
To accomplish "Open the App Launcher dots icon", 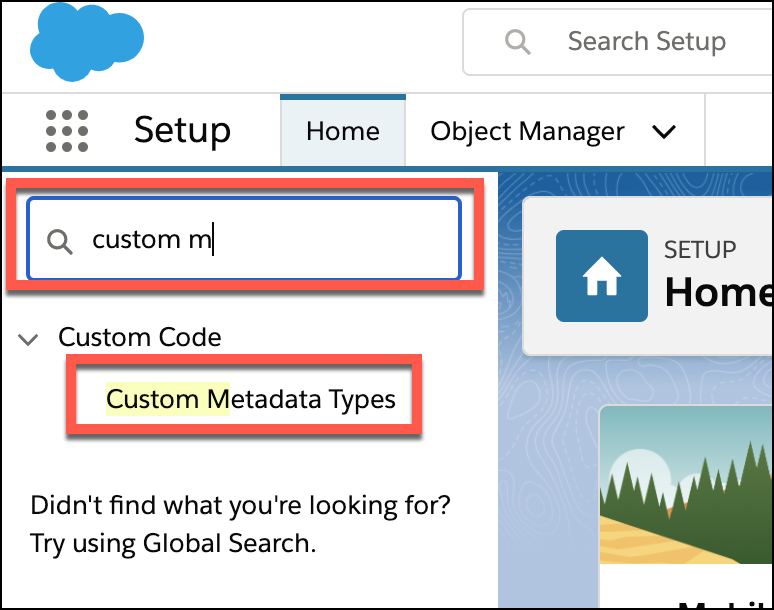I will [x=67, y=131].
